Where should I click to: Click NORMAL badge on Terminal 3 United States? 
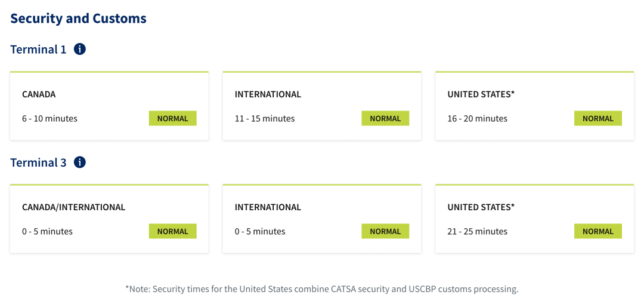click(598, 231)
